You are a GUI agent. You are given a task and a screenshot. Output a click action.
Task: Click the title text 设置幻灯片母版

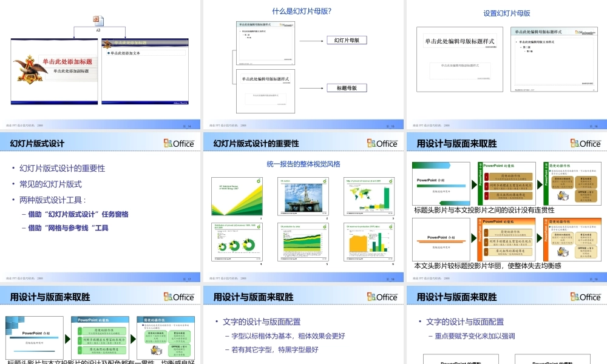click(x=507, y=13)
